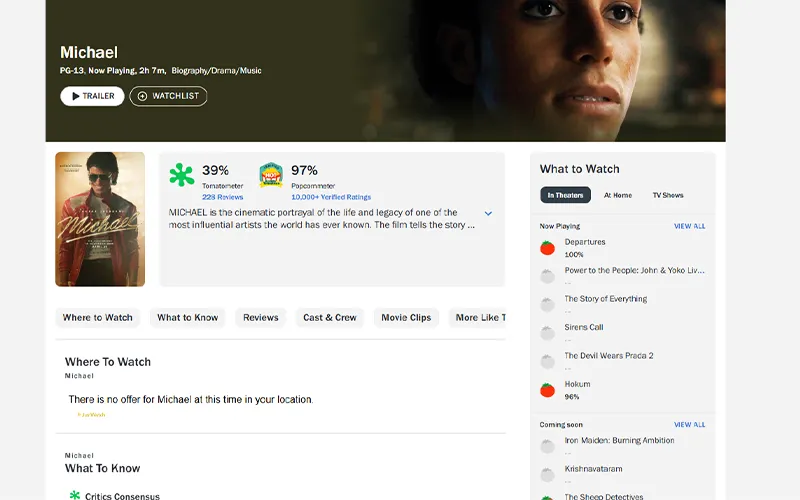
Task: Click the Michael movie poster
Action: [100, 219]
